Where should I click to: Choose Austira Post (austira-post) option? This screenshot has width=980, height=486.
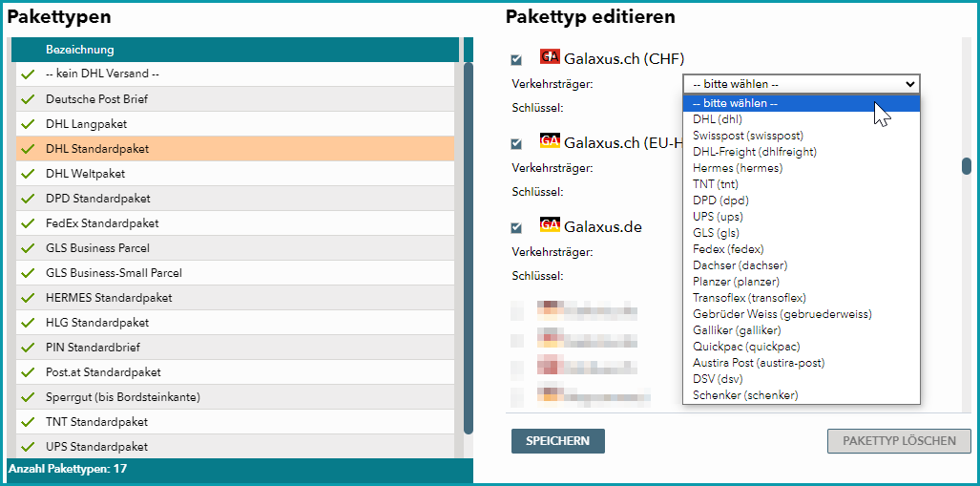(802, 363)
